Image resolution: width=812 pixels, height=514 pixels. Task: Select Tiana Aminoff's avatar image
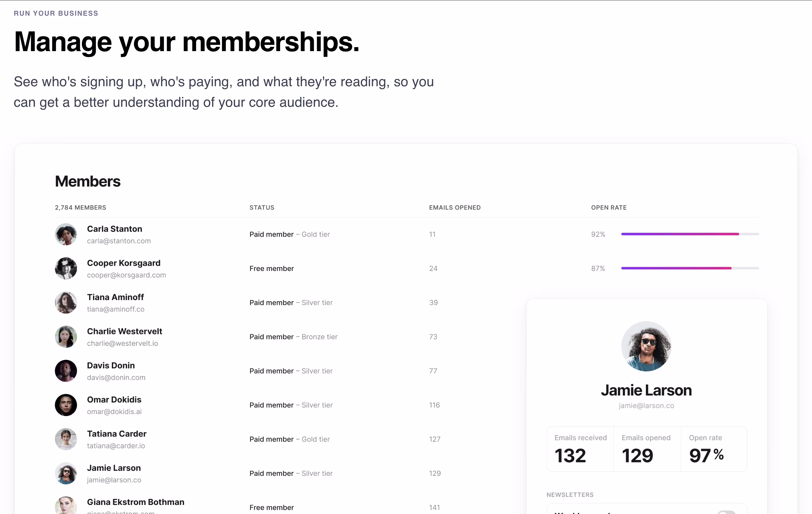(66, 302)
